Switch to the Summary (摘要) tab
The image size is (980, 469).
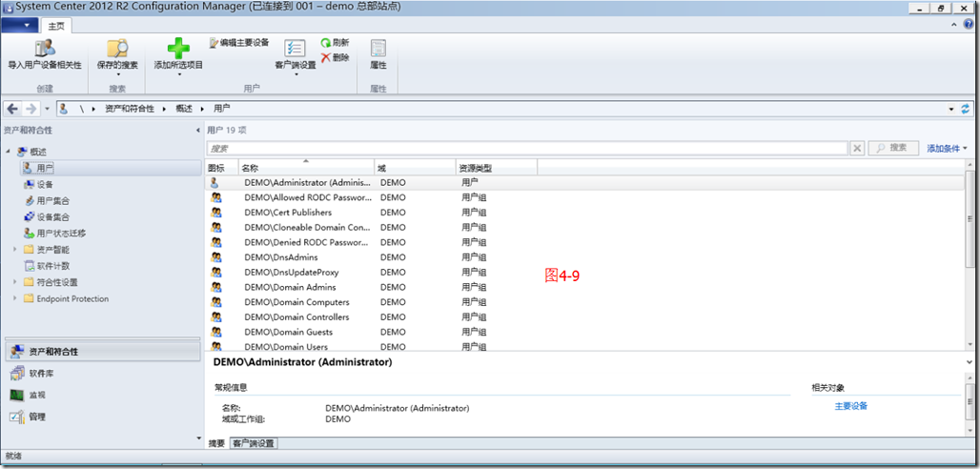click(216, 443)
